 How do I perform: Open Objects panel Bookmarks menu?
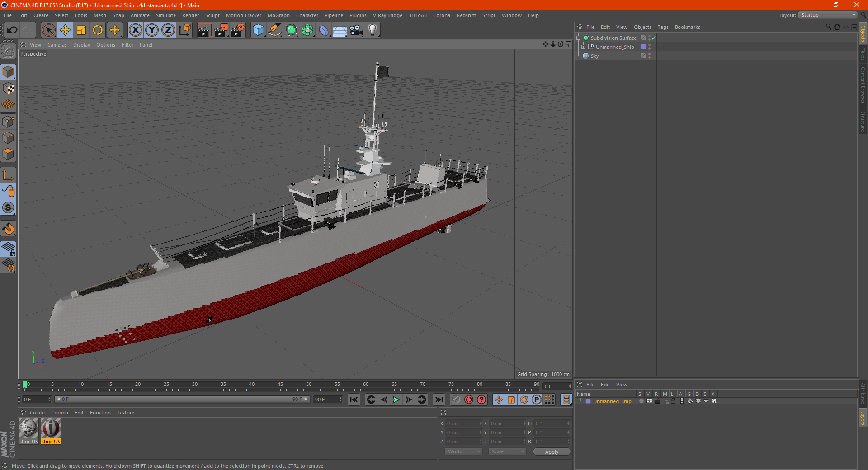coord(687,27)
